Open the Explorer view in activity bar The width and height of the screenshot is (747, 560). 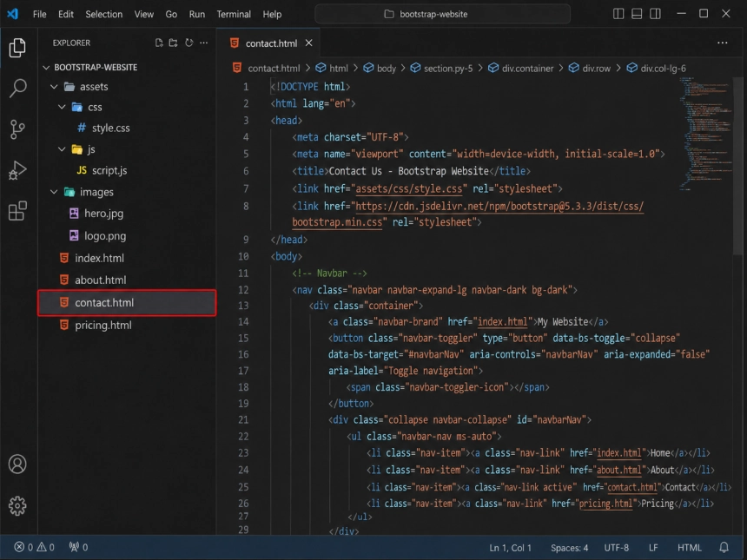pyautogui.click(x=17, y=48)
